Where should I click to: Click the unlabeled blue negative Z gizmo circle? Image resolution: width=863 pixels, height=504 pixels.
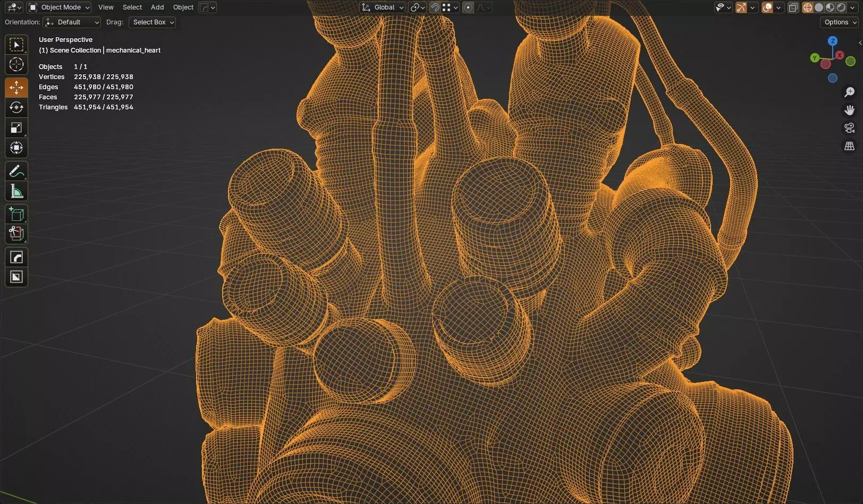[833, 78]
